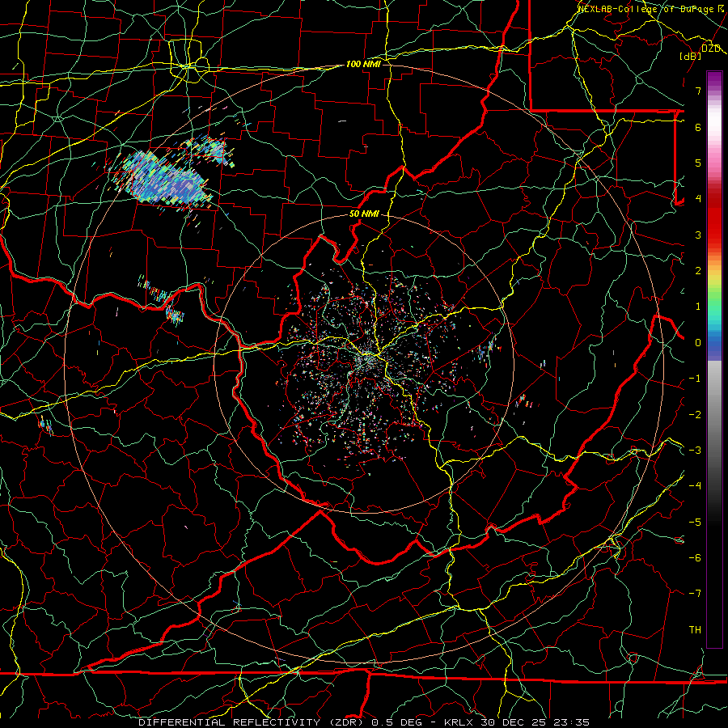Click the TH threshold scale label
This screenshot has height=728, width=728.
pyautogui.click(x=695, y=630)
